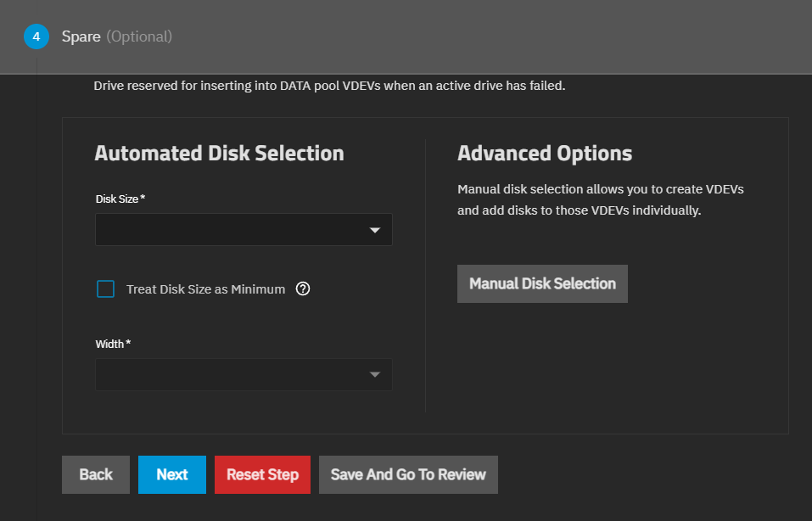Click the Spare drive description text
The width and height of the screenshot is (812, 521).
pyautogui.click(x=329, y=86)
